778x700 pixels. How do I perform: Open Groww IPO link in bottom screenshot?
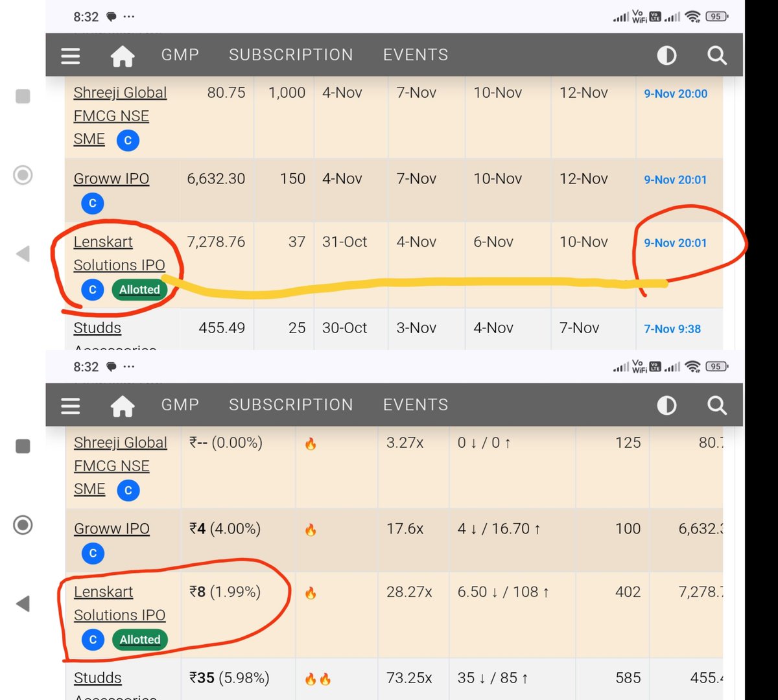click(112, 529)
